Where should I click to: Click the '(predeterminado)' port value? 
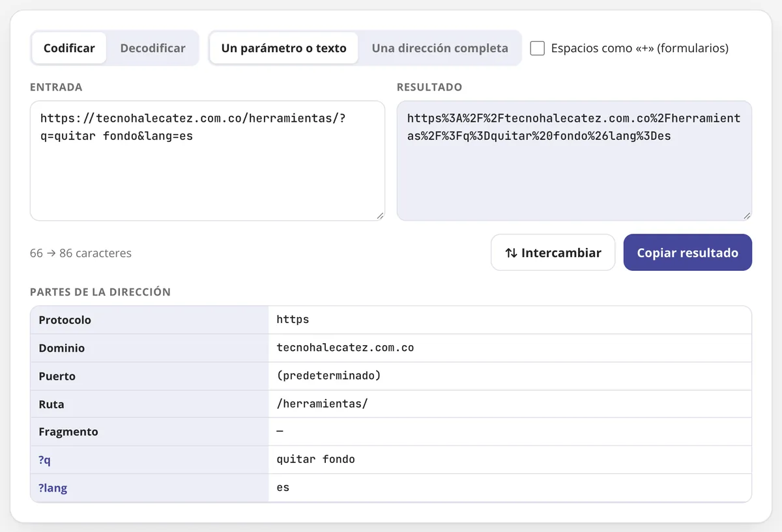(328, 376)
